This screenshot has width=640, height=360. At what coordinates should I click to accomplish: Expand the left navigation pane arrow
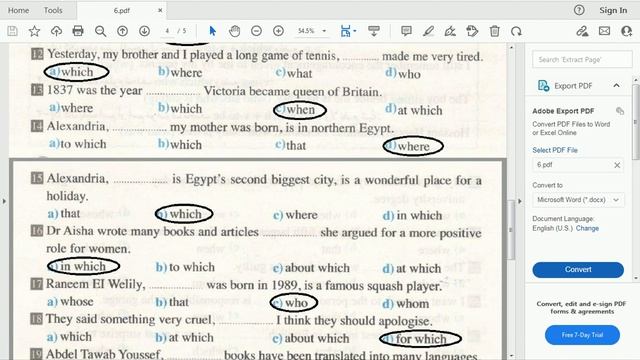(4, 201)
